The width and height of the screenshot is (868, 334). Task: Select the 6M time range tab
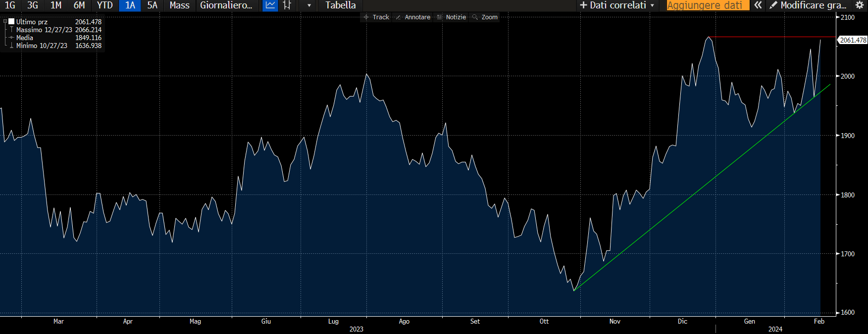(79, 5)
